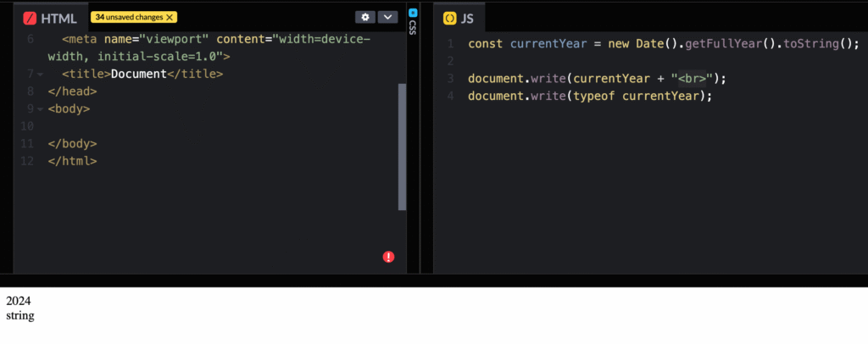Collapse the body tag fold arrow on line 9
Screen dimensions: 868x344
pos(39,109)
